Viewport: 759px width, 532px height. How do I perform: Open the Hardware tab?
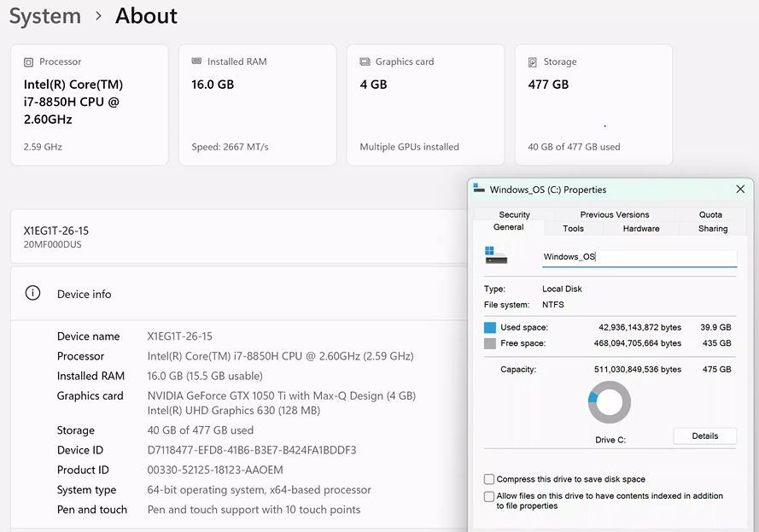(641, 229)
